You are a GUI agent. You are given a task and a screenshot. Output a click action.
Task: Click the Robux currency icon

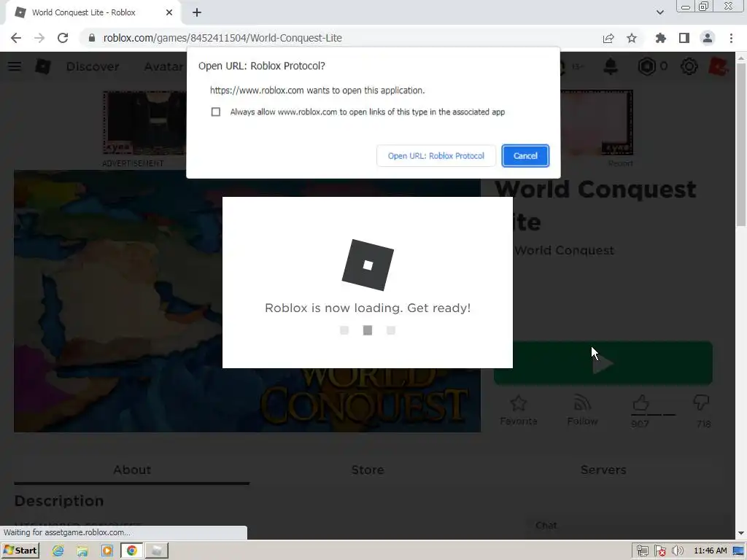646,66
